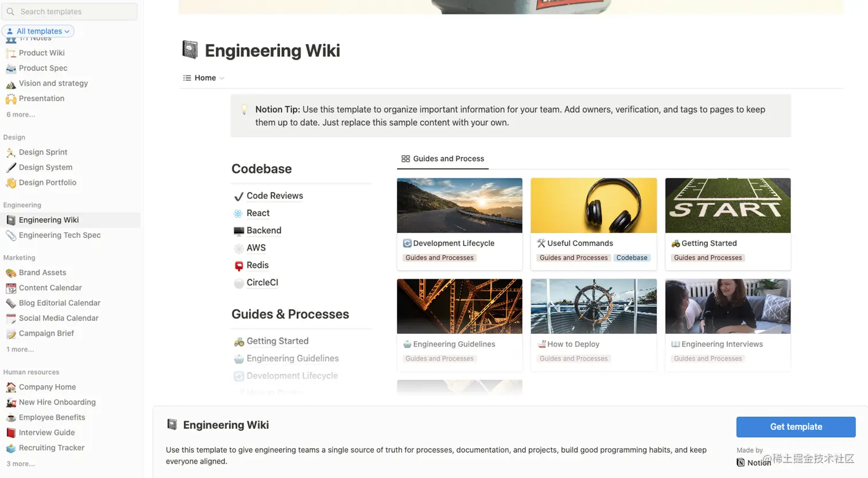Click the Product Wiki icon
868x478 pixels.
pos(11,53)
